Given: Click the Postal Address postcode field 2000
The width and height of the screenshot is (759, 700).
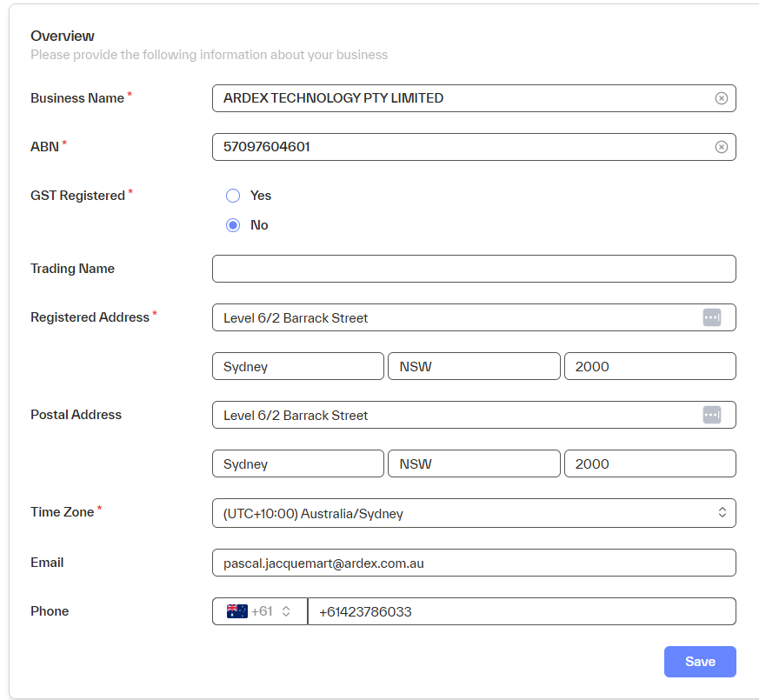Looking at the screenshot, I should [x=649, y=463].
